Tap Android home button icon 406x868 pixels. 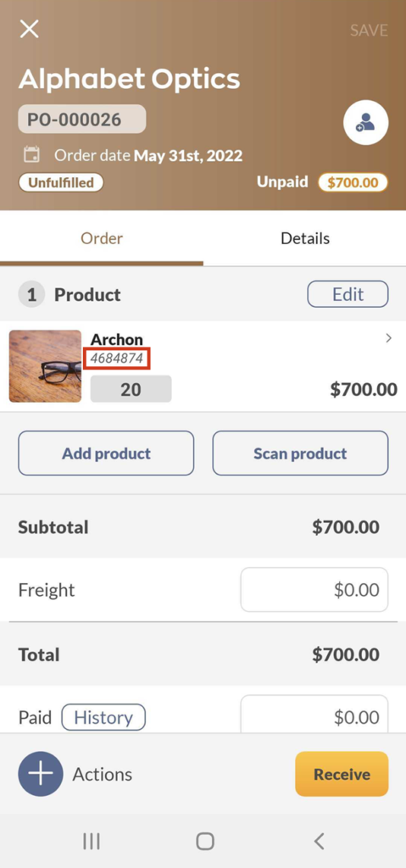tap(205, 842)
